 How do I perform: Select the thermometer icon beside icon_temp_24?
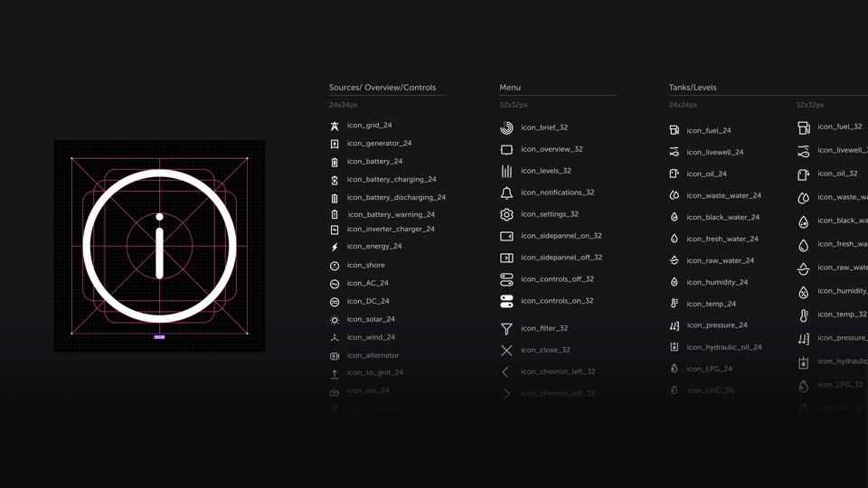click(x=675, y=304)
